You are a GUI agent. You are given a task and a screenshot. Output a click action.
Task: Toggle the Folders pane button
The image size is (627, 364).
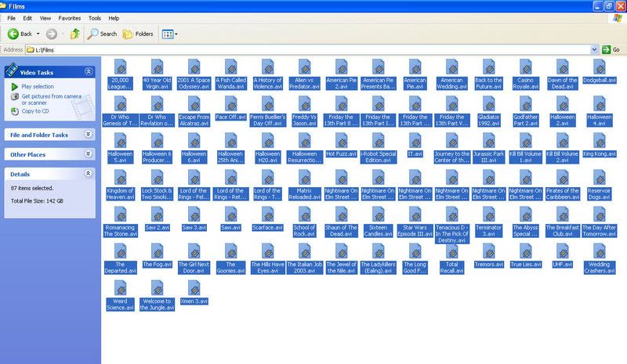[138, 34]
